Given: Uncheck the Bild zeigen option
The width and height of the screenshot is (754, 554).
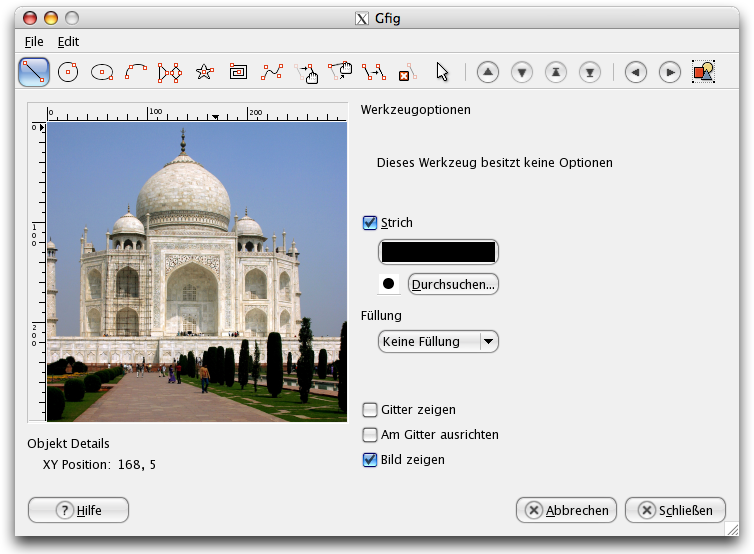Looking at the screenshot, I should click(370, 460).
